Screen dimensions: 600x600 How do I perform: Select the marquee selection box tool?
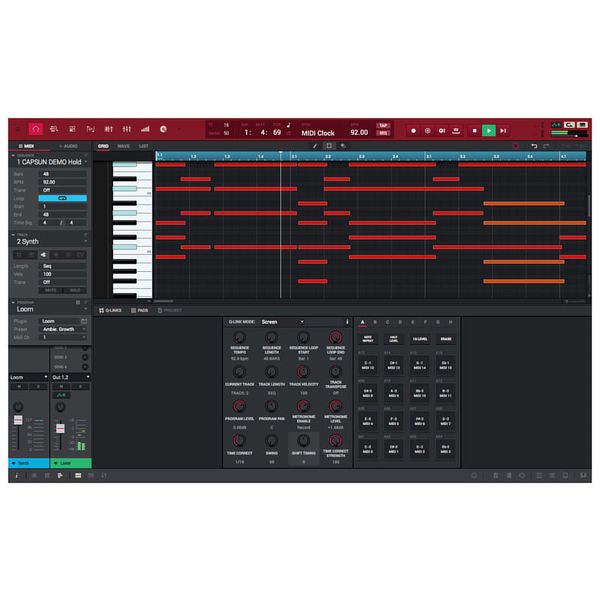(x=329, y=146)
